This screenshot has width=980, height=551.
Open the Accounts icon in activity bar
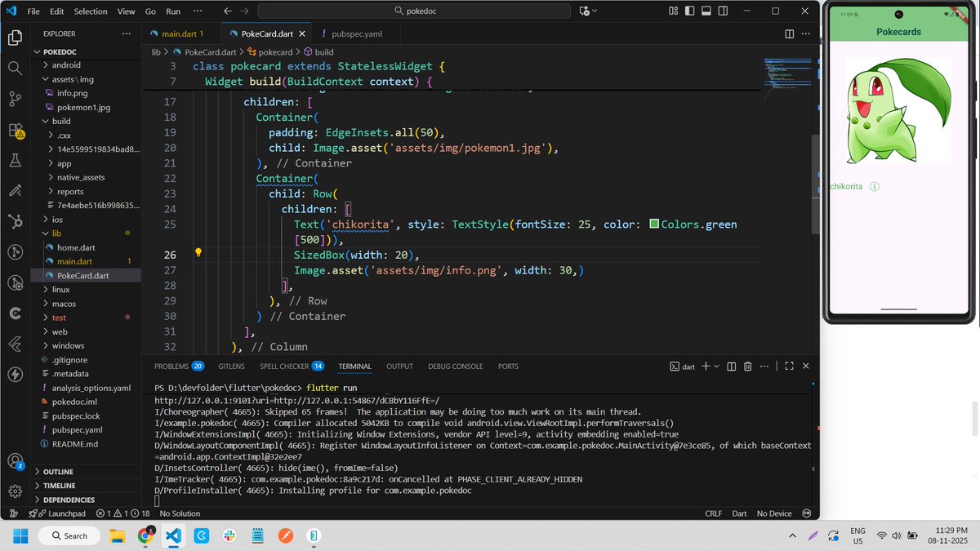pyautogui.click(x=15, y=462)
